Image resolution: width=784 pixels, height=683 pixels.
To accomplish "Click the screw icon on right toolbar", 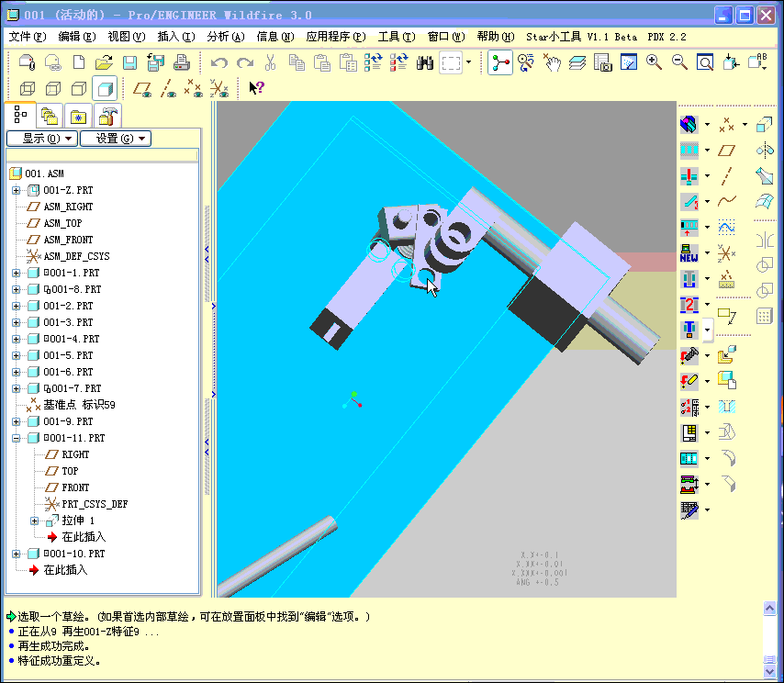I will coord(689,355).
